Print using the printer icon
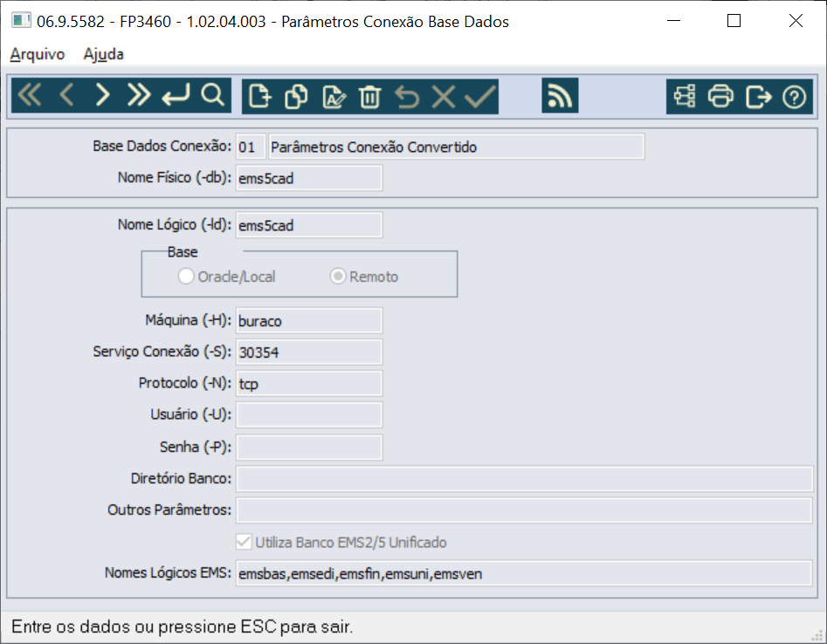The width and height of the screenshot is (827, 644). [x=721, y=97]
